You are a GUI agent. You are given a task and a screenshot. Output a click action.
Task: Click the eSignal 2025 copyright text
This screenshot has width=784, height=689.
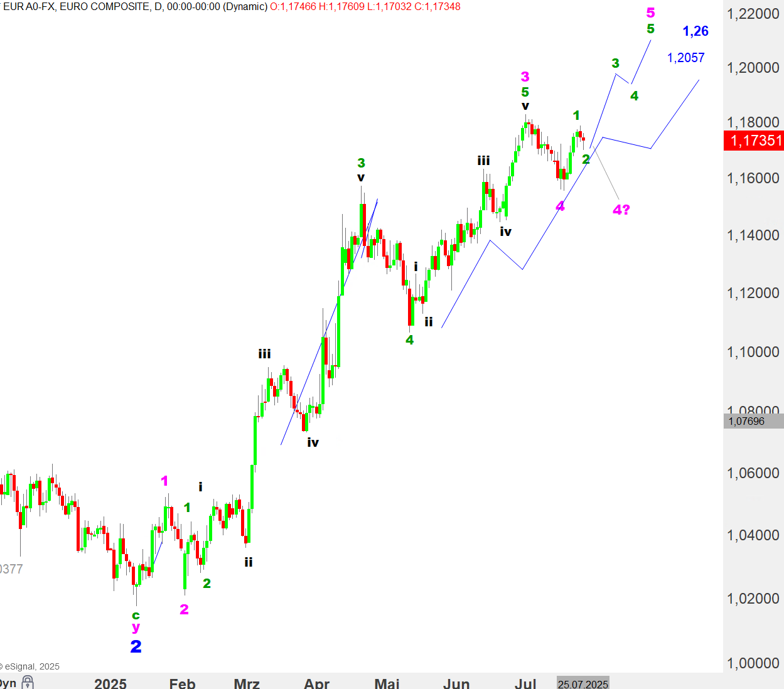point(31,666)
